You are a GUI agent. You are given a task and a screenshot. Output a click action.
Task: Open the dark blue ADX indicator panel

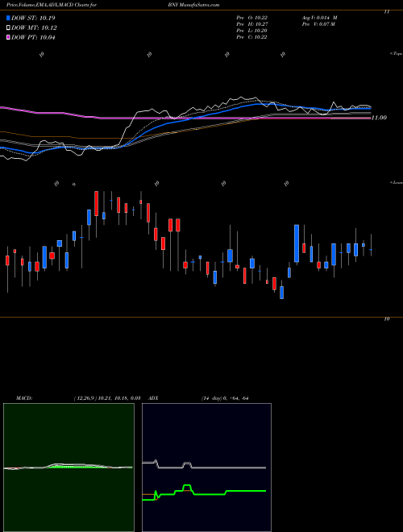[206, 468]
